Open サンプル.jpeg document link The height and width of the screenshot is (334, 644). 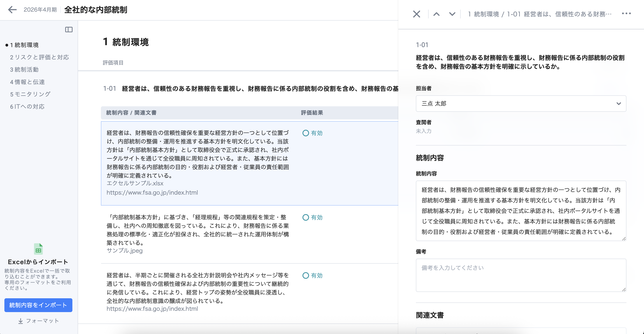pos(125,250)
